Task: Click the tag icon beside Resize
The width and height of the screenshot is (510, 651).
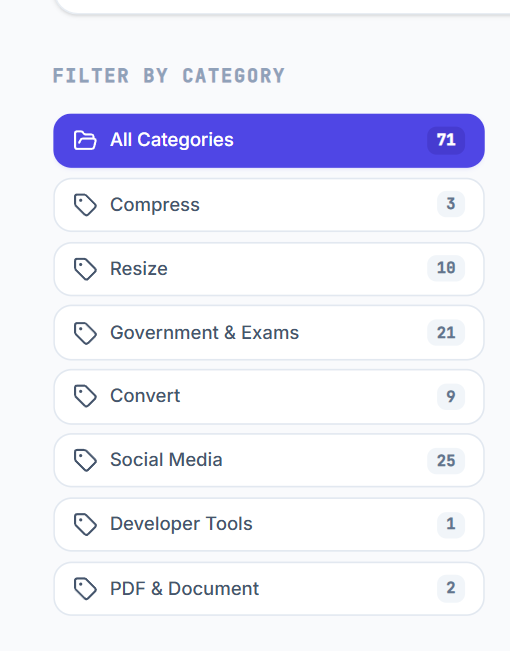Action: [85, 269]
